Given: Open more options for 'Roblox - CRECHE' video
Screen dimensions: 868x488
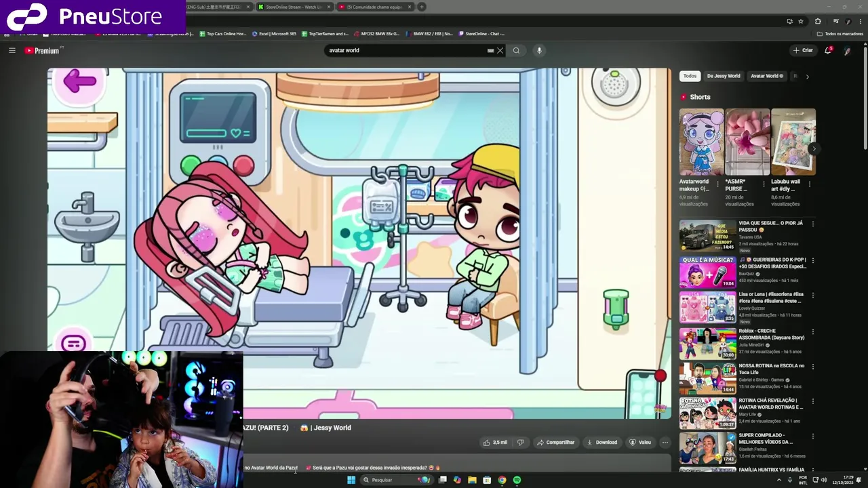Looking at the screenshot, I should coord(812,331).
